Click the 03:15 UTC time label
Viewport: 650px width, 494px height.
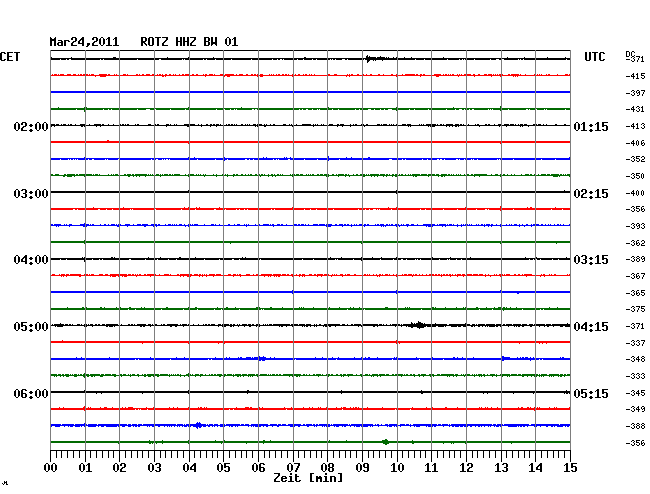click(591, 260)
